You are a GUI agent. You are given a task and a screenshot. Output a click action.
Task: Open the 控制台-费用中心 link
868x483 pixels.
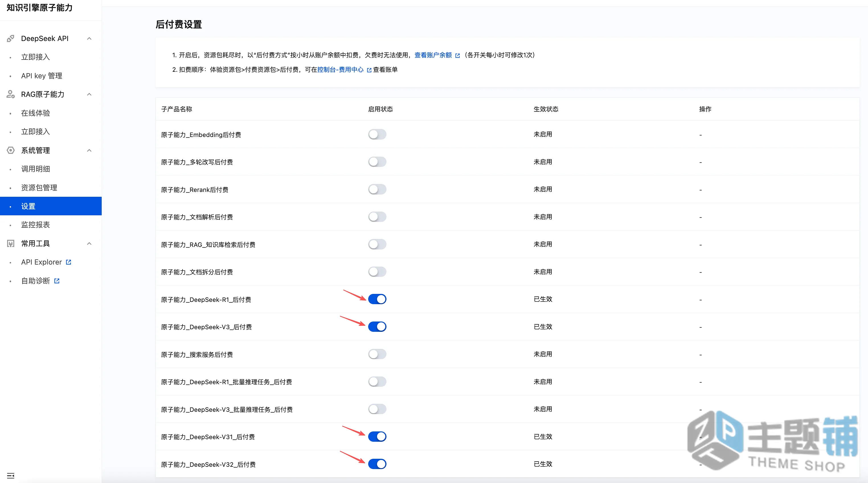pyautogui.click(x=340, y=70)
